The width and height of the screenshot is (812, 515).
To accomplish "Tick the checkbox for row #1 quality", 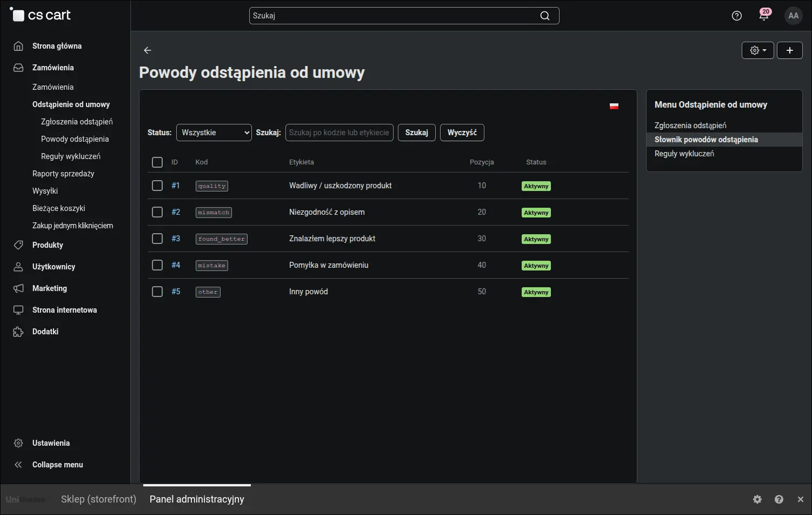I will pos(157,186).
